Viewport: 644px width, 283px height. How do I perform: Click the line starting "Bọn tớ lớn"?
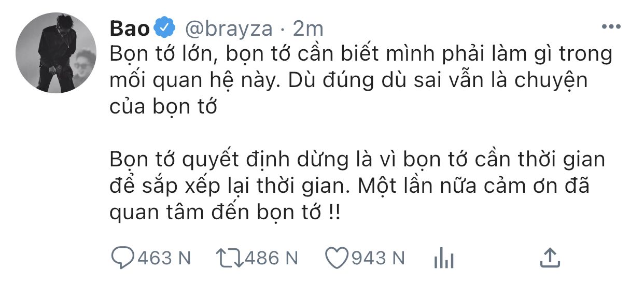361,55
